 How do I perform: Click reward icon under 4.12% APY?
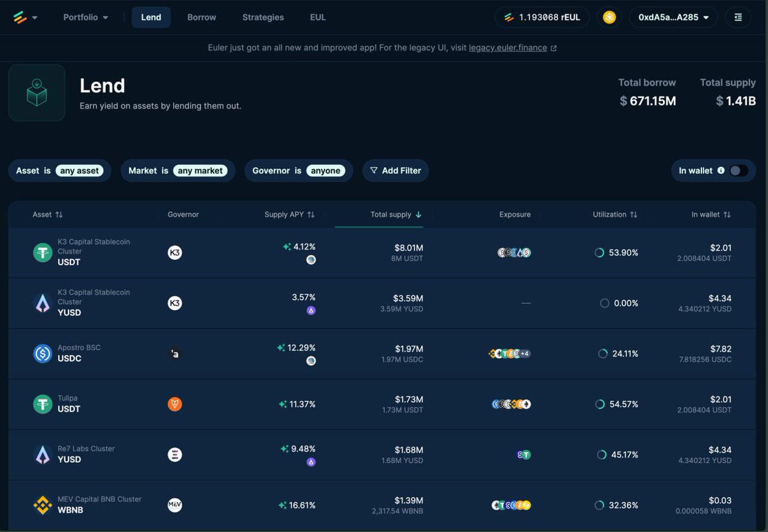[x=311, y=260]
